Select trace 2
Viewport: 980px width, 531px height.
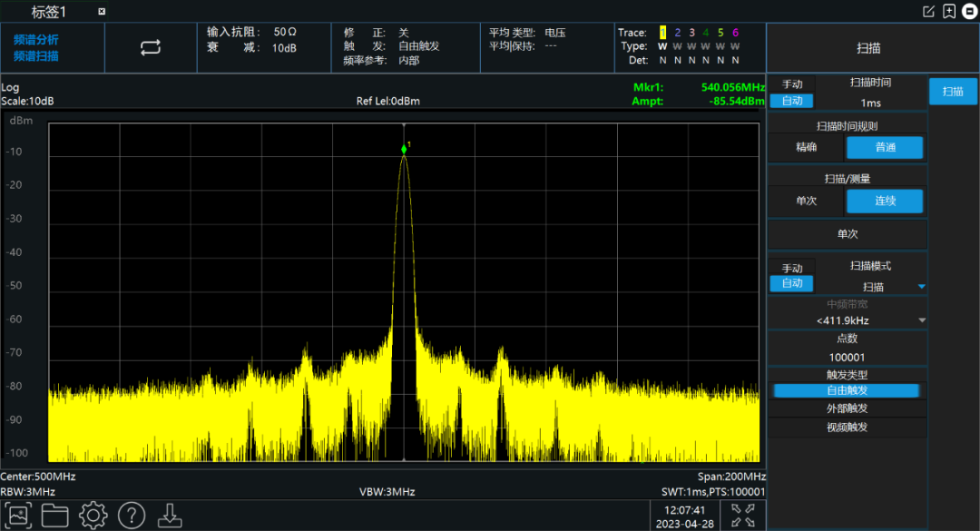coord(678,33)
